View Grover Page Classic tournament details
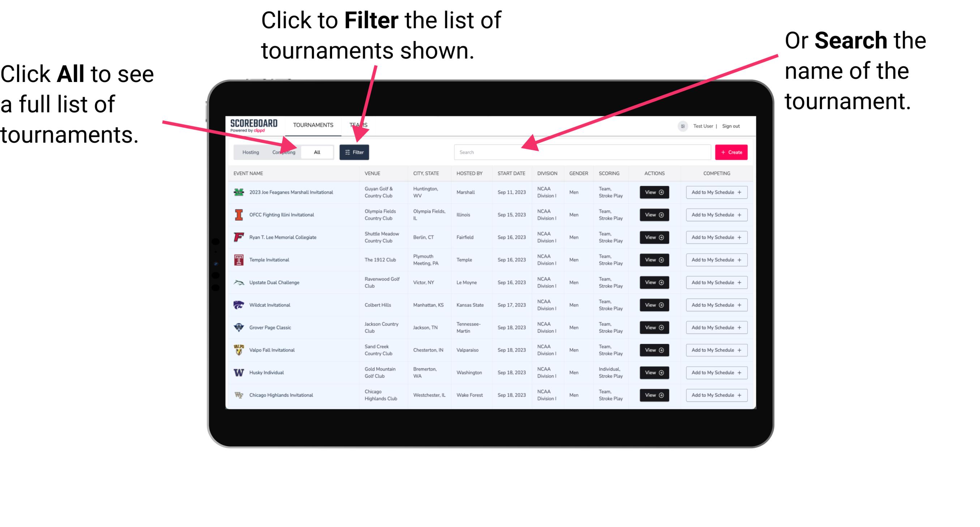The width and height of the screenshot is (980, 527). coord(652,327)
